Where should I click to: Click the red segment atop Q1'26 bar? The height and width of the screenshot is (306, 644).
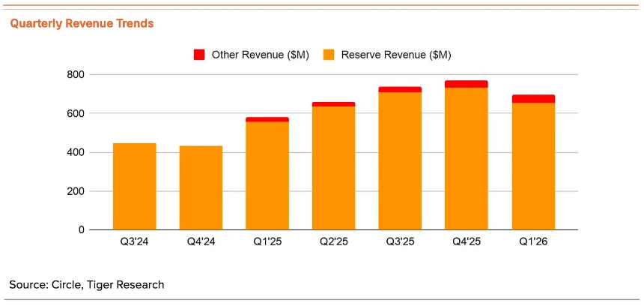pos(533,99)
